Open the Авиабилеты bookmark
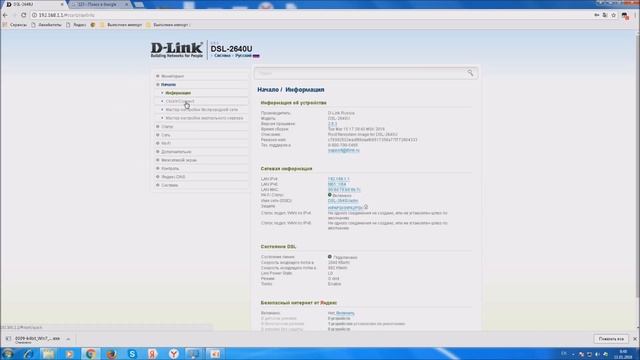Viewport: 640px width, 360px height. [46, 25]
